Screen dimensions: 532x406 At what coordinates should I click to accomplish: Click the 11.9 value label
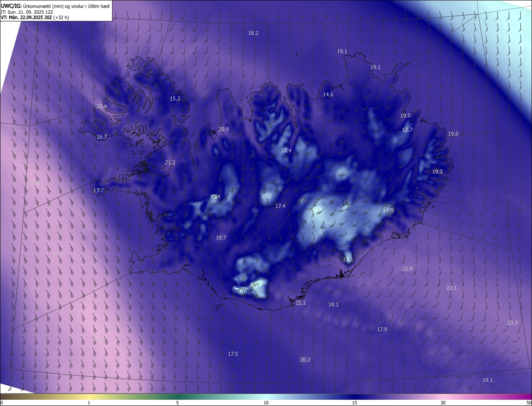point(388,210)
